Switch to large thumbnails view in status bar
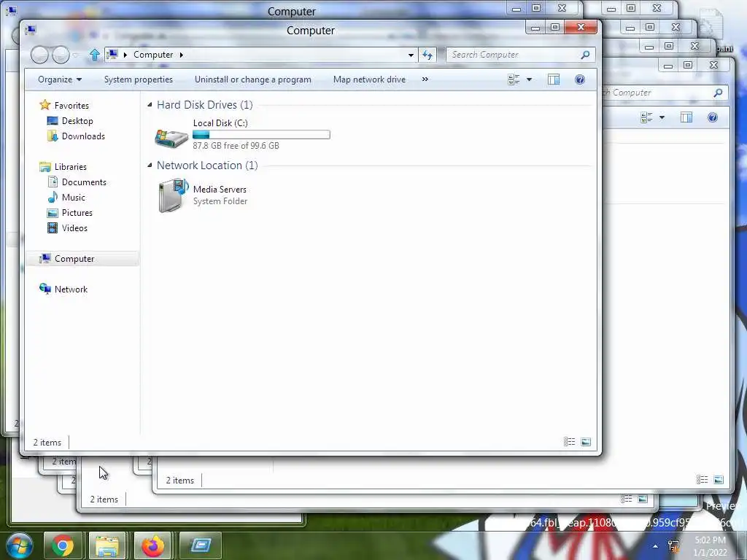The width and height of the screenshot is (747, 560). (x=586, y=442)
